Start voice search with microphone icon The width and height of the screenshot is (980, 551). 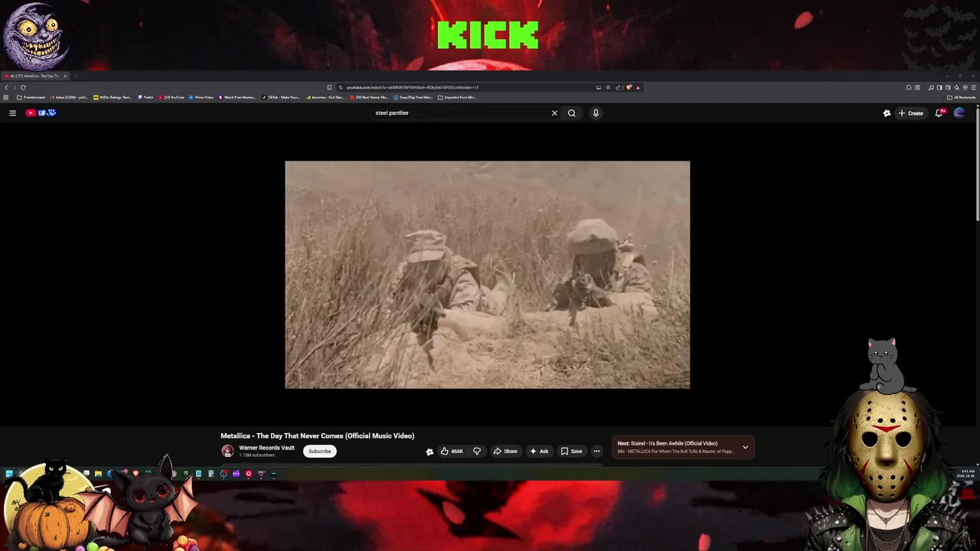596,112
